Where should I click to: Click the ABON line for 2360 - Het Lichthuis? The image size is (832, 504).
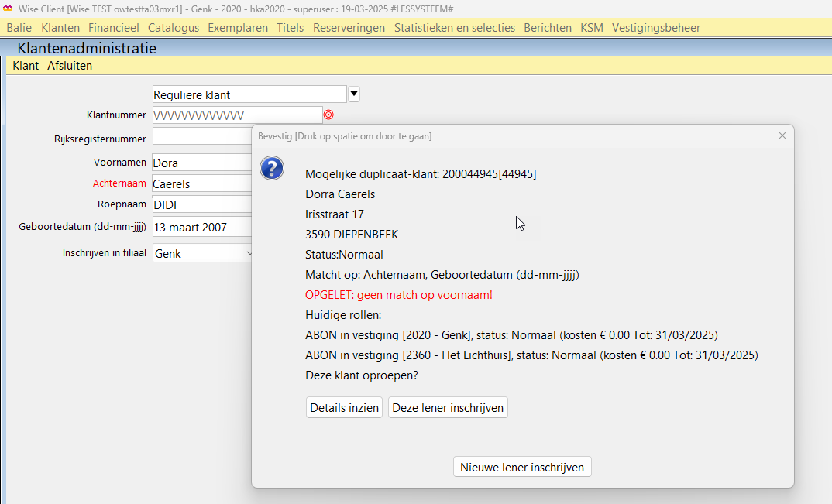[531, 355]
